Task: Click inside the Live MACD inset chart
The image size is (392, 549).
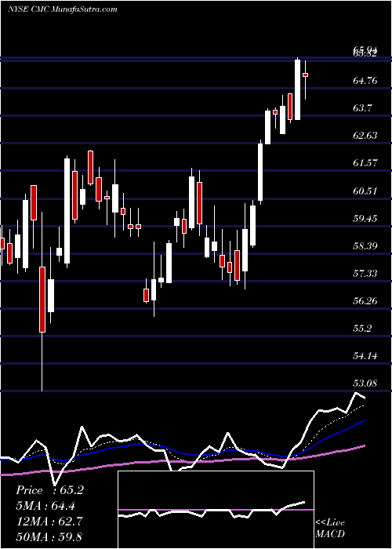Action: point(216,510)
